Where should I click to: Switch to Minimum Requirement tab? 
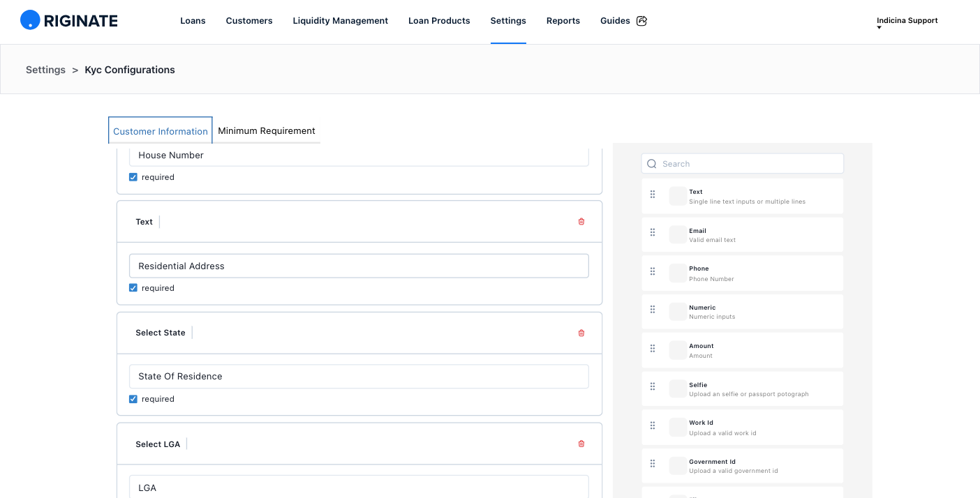(267, 130)
